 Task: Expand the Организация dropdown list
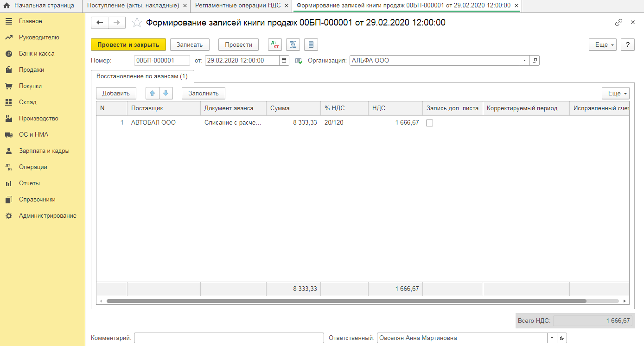click(524, 61)
